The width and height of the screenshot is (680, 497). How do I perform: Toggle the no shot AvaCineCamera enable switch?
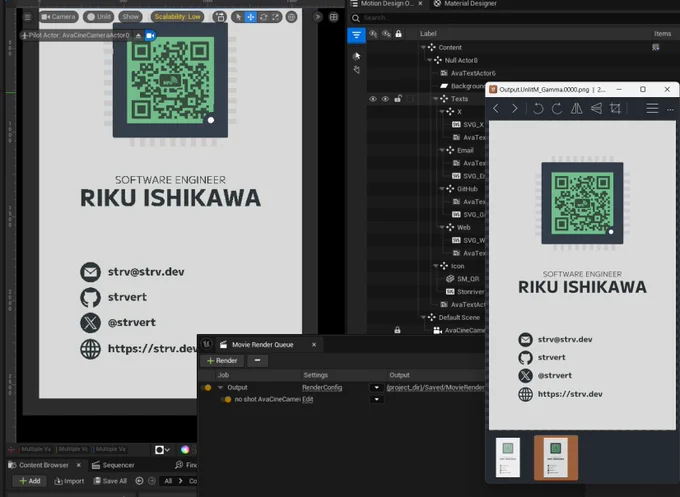227,399
